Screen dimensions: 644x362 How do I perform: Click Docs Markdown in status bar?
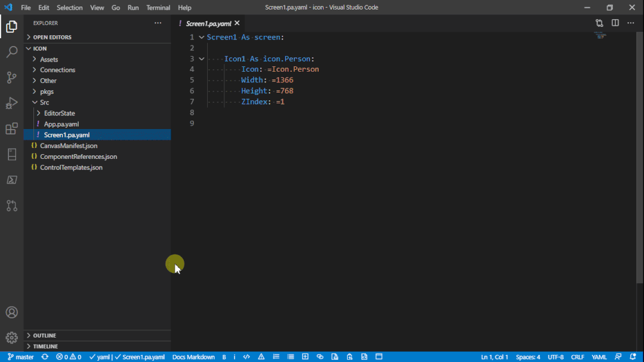click(x=193, y=357)
